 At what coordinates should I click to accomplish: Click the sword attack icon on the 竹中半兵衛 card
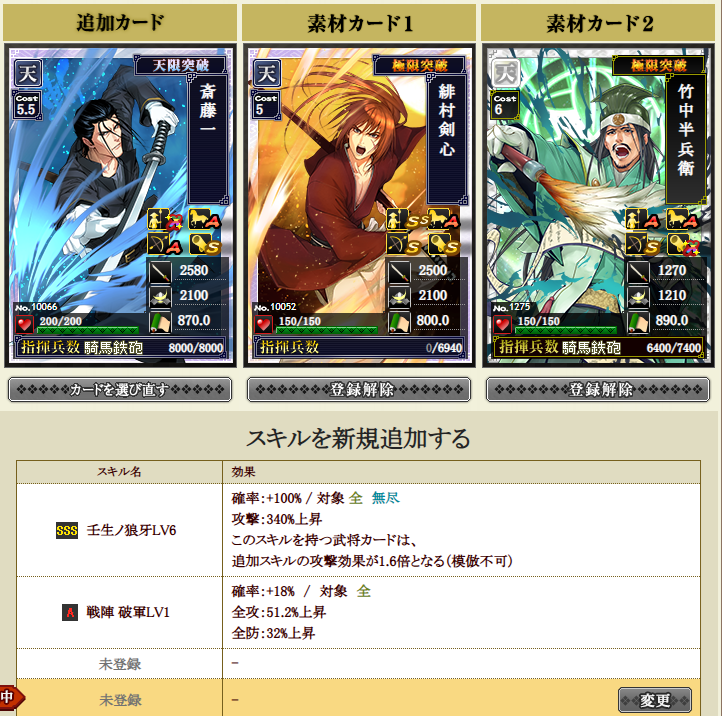(x=638, y=271)
